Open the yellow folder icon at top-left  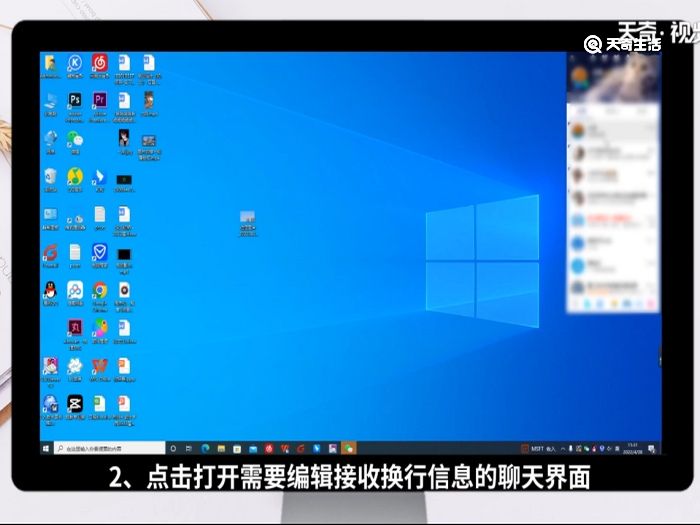(50, 63)
